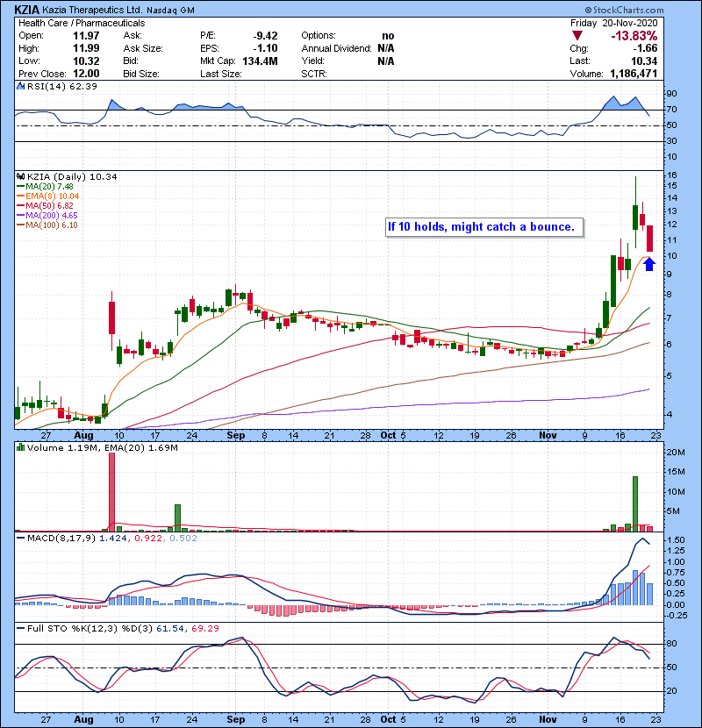The height and width of the screenshot is (728, 702).
Task: Click the Health Care / Pharmaceuticals sector text
Action: point(82,23)
